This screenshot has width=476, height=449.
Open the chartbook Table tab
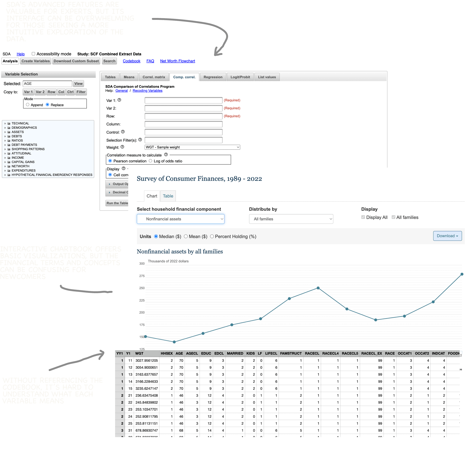(168, 196)
